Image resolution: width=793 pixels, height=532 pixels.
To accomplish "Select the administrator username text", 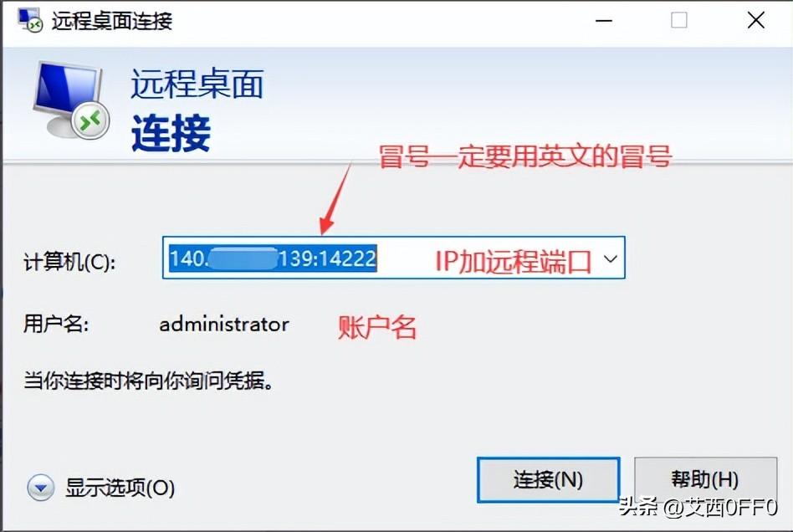I will coord(224,325).
